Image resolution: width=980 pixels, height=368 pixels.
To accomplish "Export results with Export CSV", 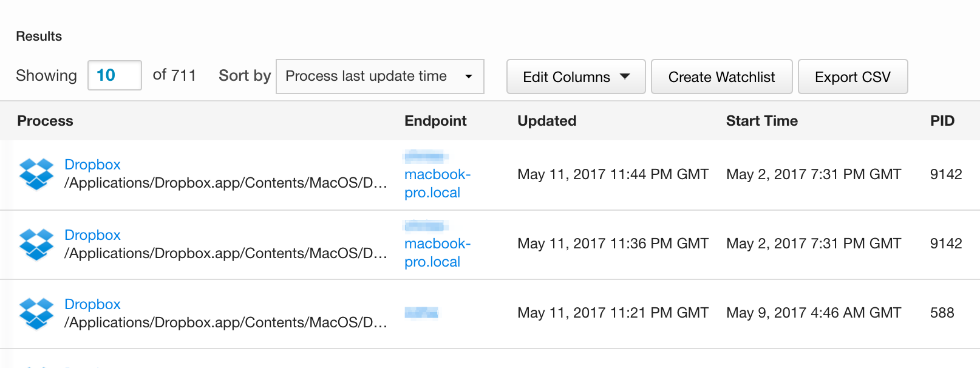I will [x=852, y=77].
